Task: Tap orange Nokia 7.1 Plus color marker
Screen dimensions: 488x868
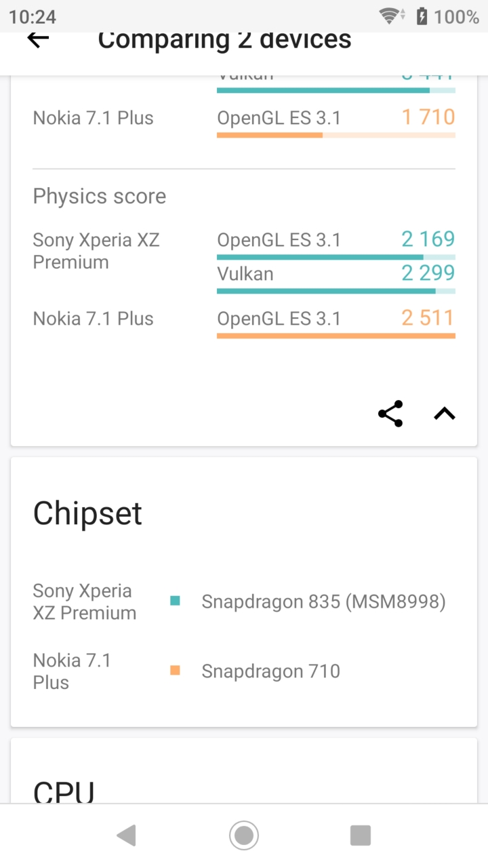Action: tap(175, 671)
